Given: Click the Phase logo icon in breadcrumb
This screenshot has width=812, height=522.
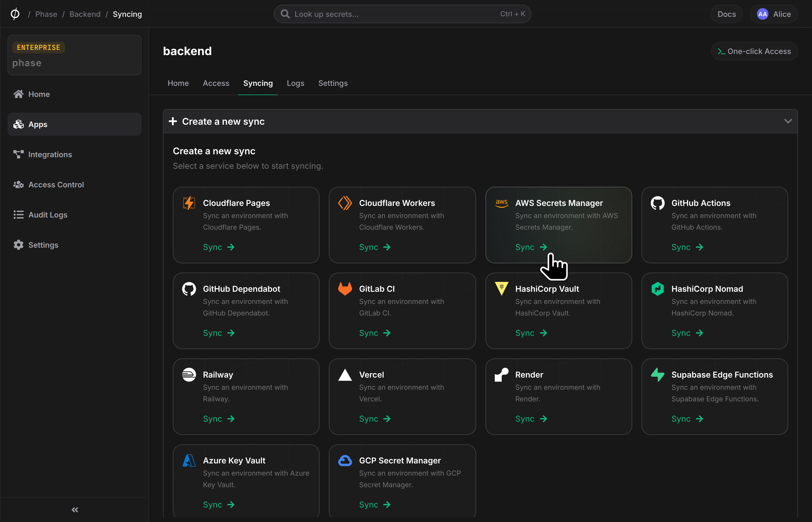Looking at the screenshot, I should point(15,14).
